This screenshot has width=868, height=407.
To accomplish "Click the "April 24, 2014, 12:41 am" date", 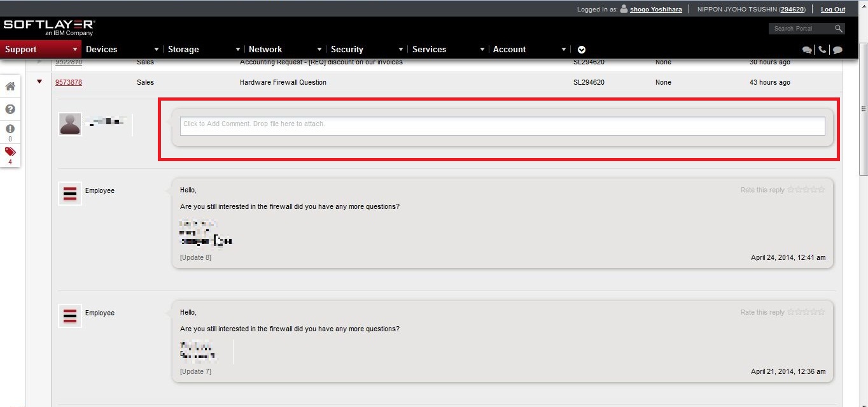I will [x=788, y=257].
